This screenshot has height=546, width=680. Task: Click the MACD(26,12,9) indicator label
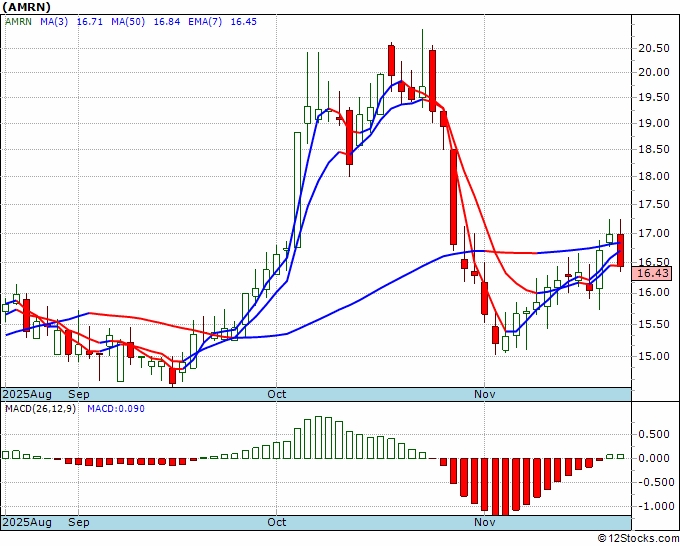pos(40,409)
